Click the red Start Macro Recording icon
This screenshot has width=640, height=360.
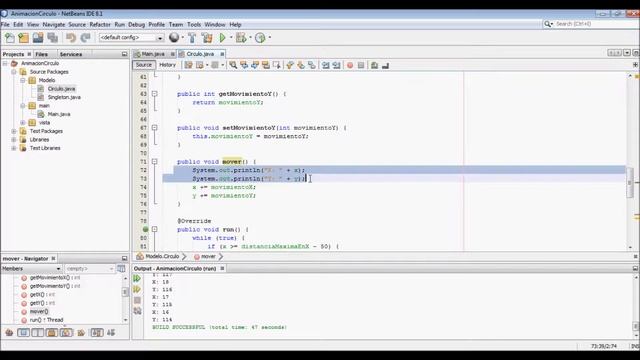[x=350, y=65]
